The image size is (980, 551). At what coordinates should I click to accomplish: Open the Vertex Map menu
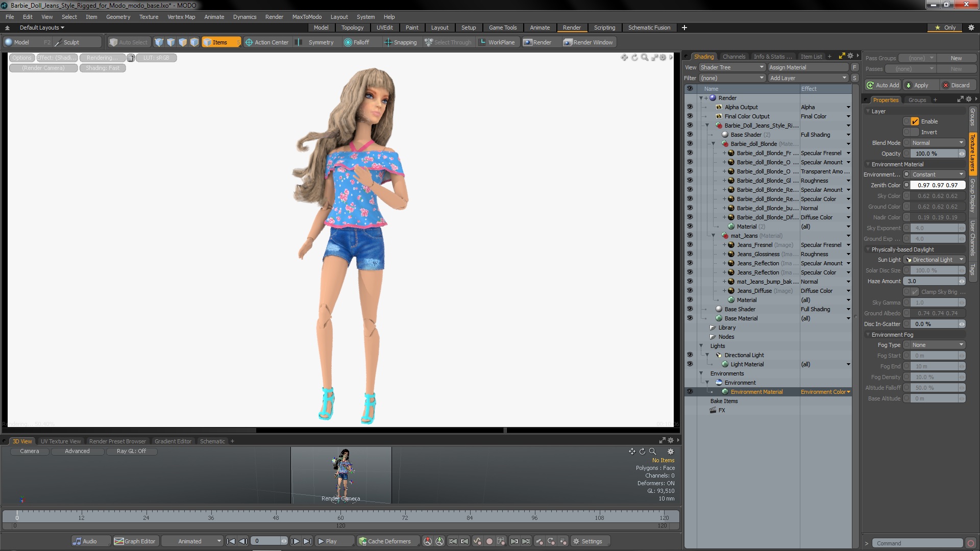point(181,17)
